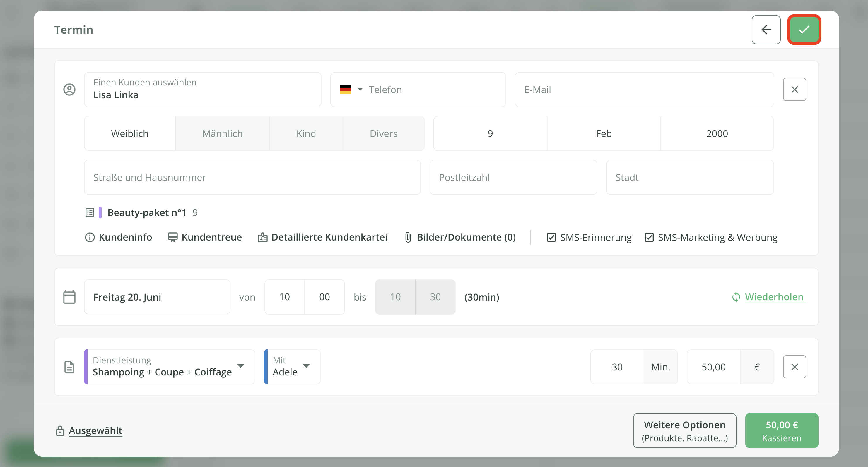Click the back arrow button
868x467 pixels.
point(766,30)
